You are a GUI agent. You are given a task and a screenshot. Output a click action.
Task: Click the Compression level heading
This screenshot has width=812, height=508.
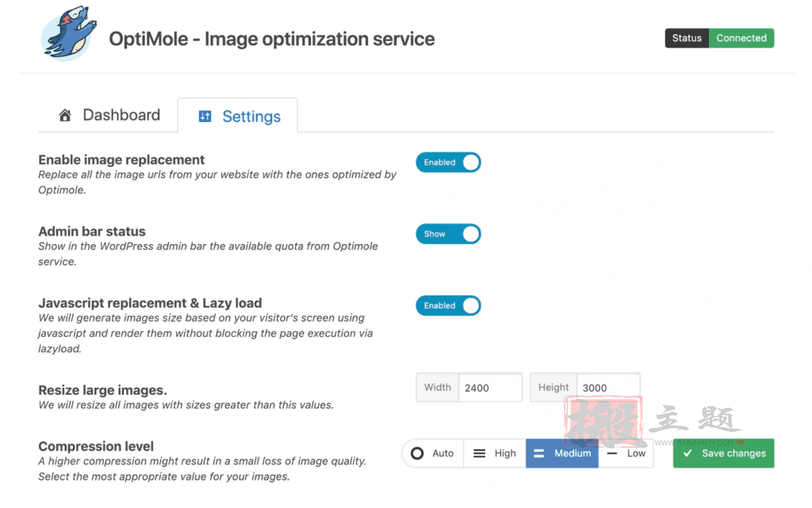pos(96,446)
